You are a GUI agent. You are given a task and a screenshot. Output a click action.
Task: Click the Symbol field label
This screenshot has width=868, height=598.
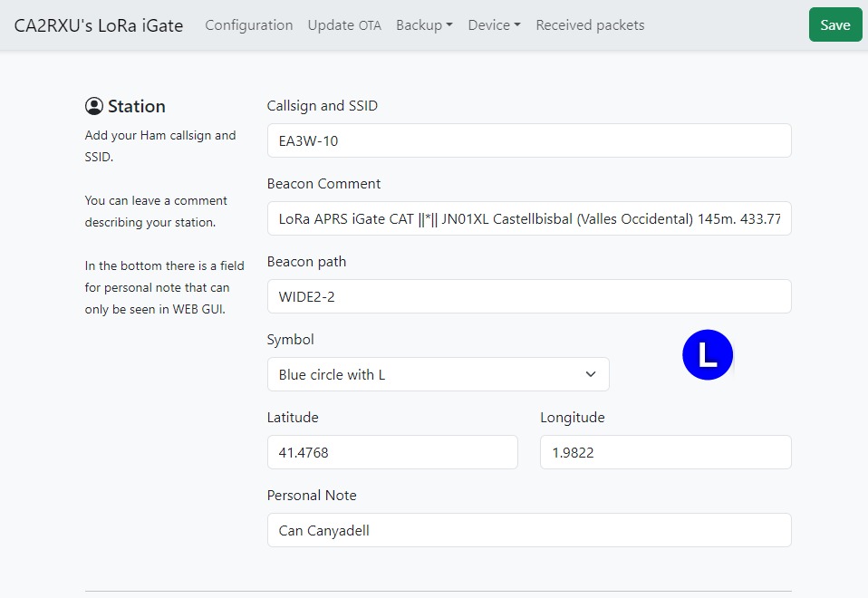click(x=290, y=340)
